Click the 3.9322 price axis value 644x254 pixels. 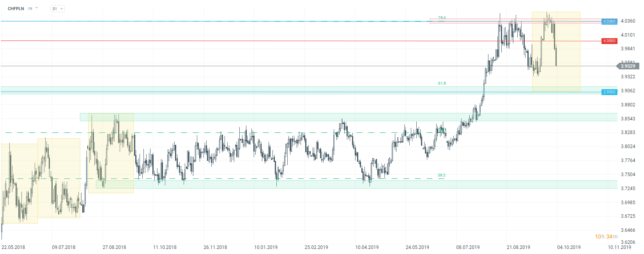tap(628, 77)
